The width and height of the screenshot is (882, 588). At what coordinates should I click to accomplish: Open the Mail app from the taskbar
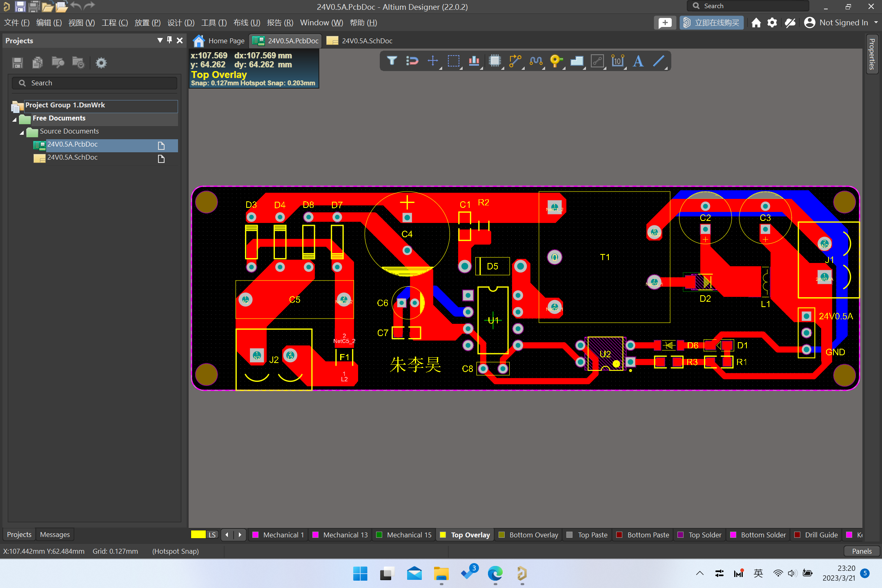point(414,573)
